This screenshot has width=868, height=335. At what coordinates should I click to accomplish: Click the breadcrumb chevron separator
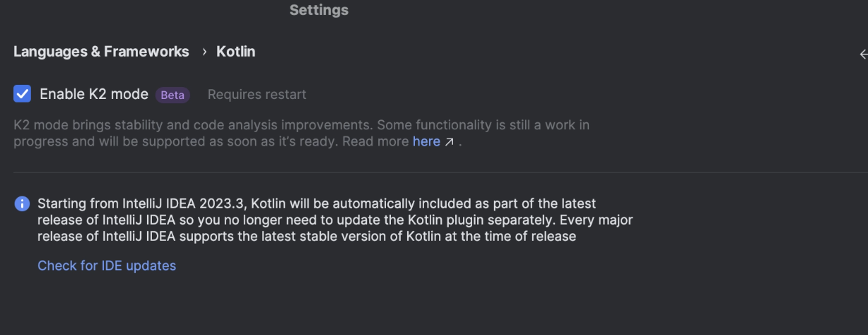(204, 52)
